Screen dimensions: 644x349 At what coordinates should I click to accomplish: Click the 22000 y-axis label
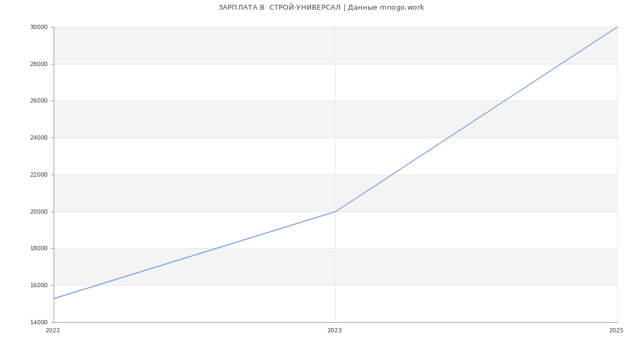tap(39, 175)
